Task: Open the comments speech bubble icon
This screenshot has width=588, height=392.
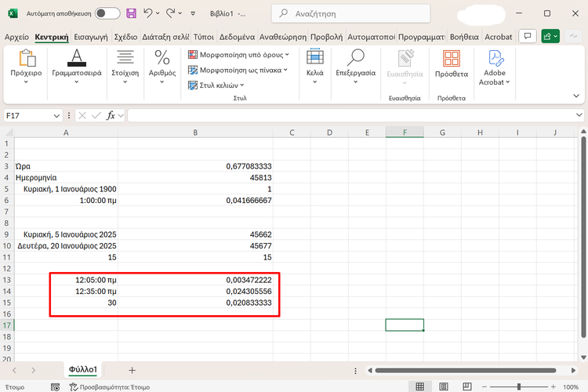Action: coord(528,36)
